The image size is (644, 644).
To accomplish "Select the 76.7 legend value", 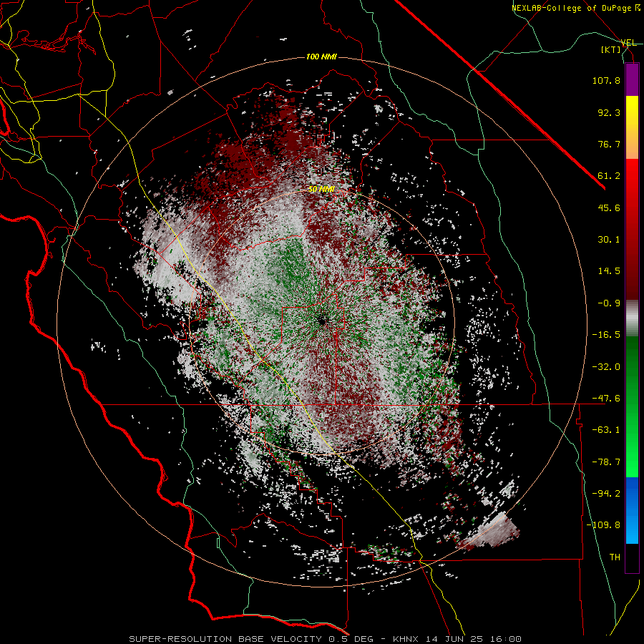I will coord(609,144).
